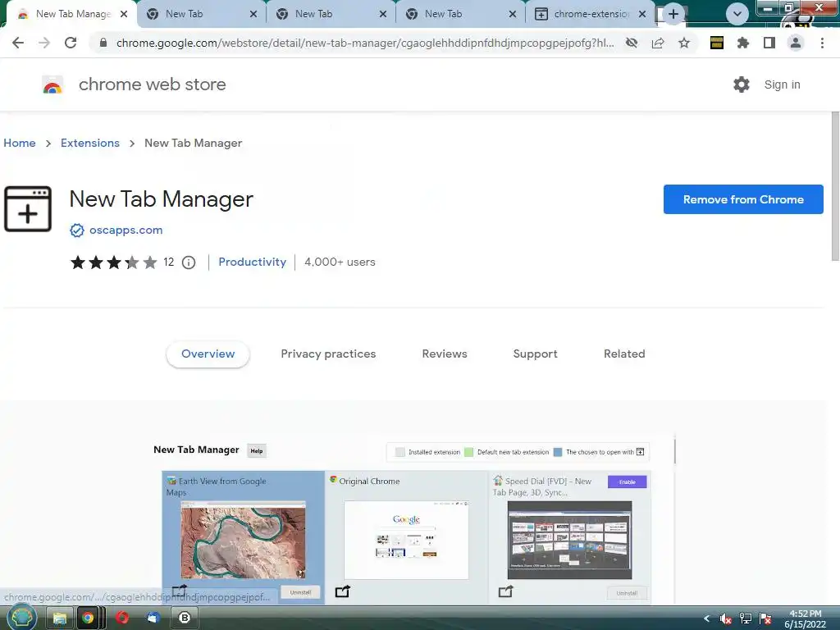Open the side panel icon
Viewport: 840px width, 630px height.
(769, 43)
